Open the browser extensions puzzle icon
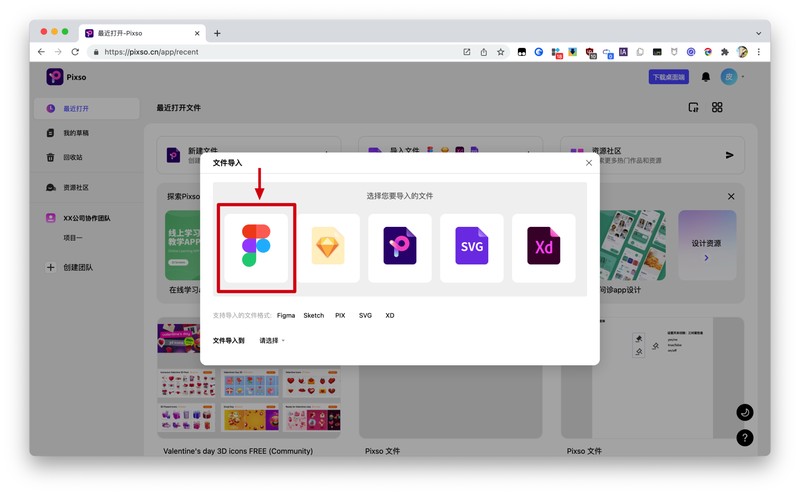 [724, 52]
